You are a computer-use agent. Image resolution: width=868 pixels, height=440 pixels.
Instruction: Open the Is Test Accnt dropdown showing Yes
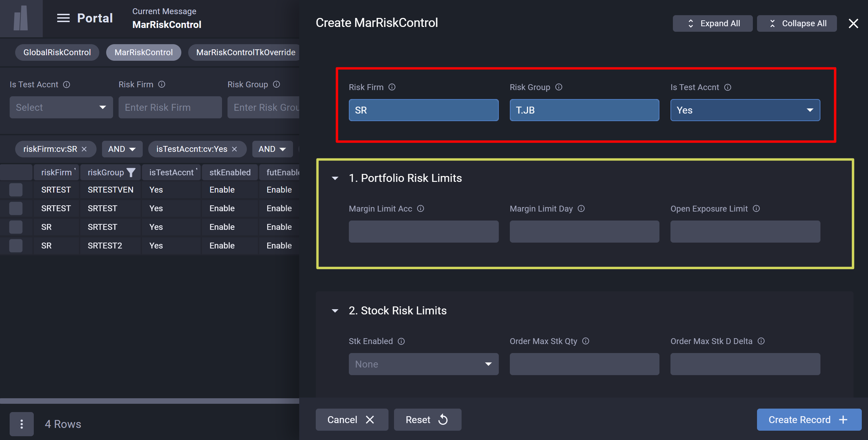tap(745, 110)
